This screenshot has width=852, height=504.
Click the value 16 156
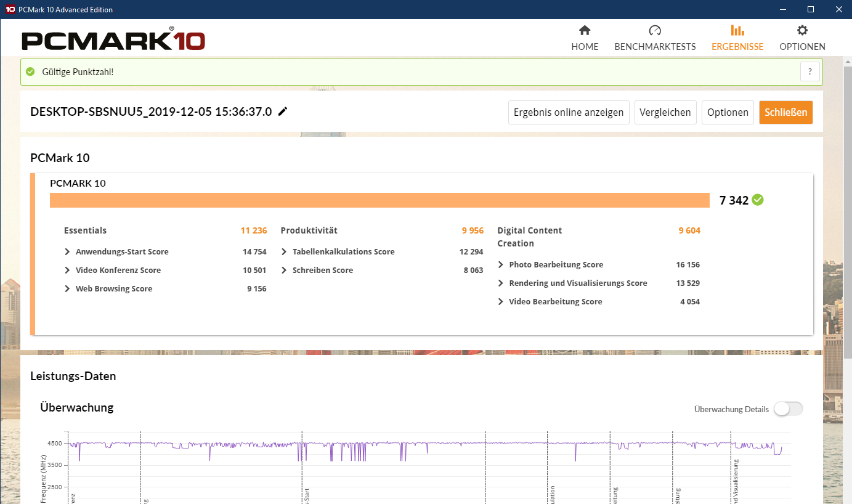[688, 265]
